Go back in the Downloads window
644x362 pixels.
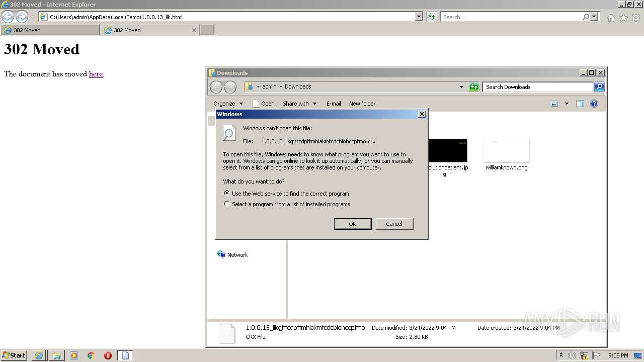(x=216, y=87)
